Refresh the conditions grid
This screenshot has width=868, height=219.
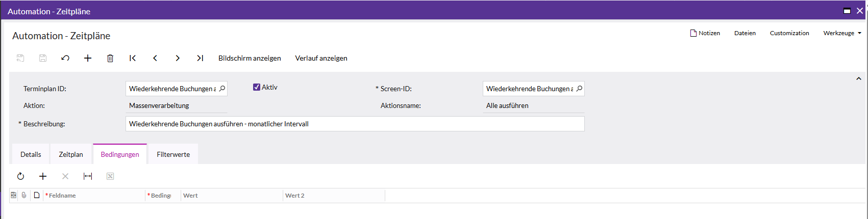click(x=20, y=176)
